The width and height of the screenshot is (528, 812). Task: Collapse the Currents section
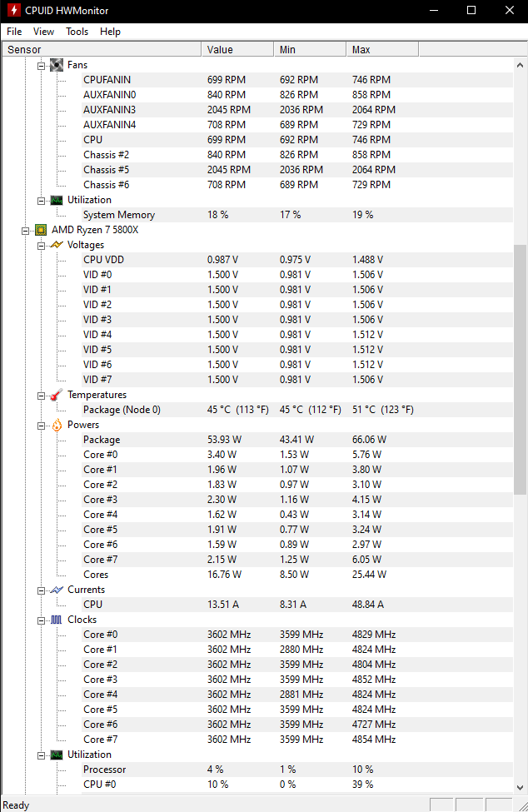click(x=42, y=590)
